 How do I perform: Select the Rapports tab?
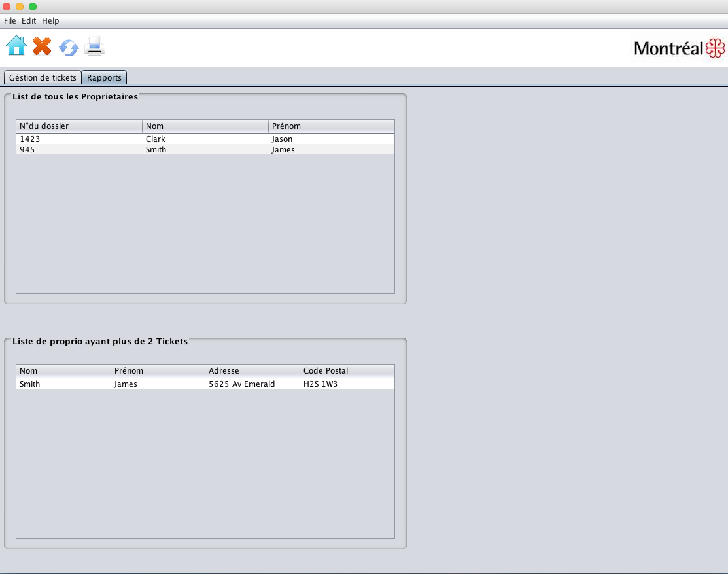click(104, 77)
